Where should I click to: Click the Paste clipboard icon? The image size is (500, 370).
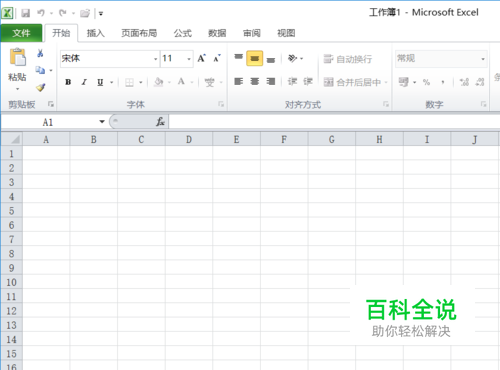tap(18, 57)
